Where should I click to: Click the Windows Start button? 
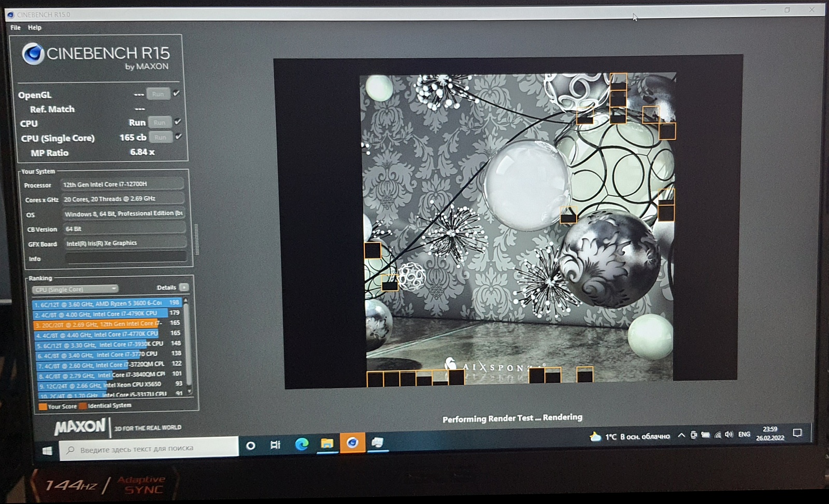point(47,451)
